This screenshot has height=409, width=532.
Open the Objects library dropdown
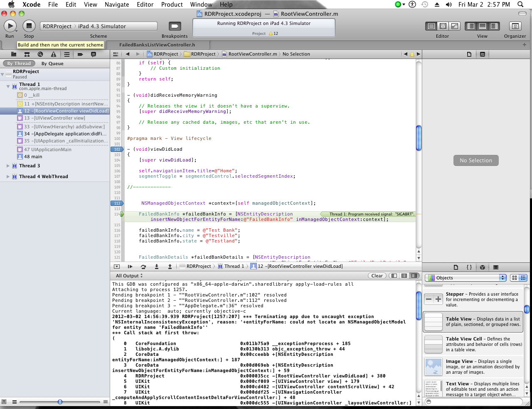[x=465, y=278]
